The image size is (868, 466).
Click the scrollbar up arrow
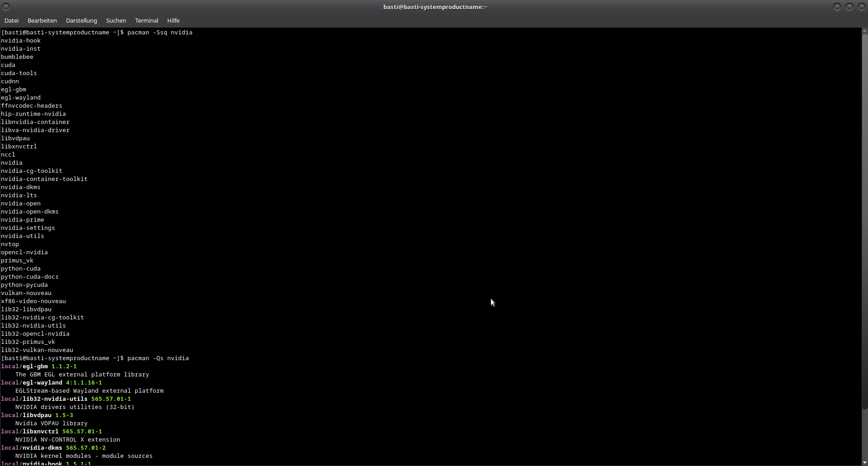(x=865, y=31)
